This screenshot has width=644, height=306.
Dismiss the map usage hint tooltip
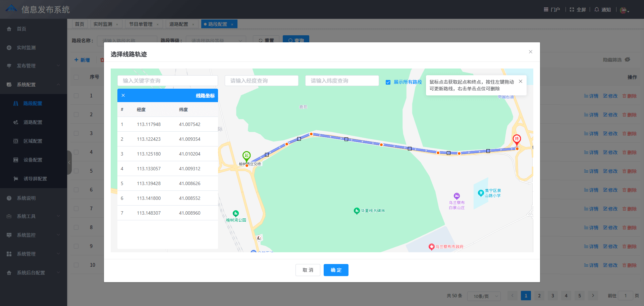click(x=520, y=81)
